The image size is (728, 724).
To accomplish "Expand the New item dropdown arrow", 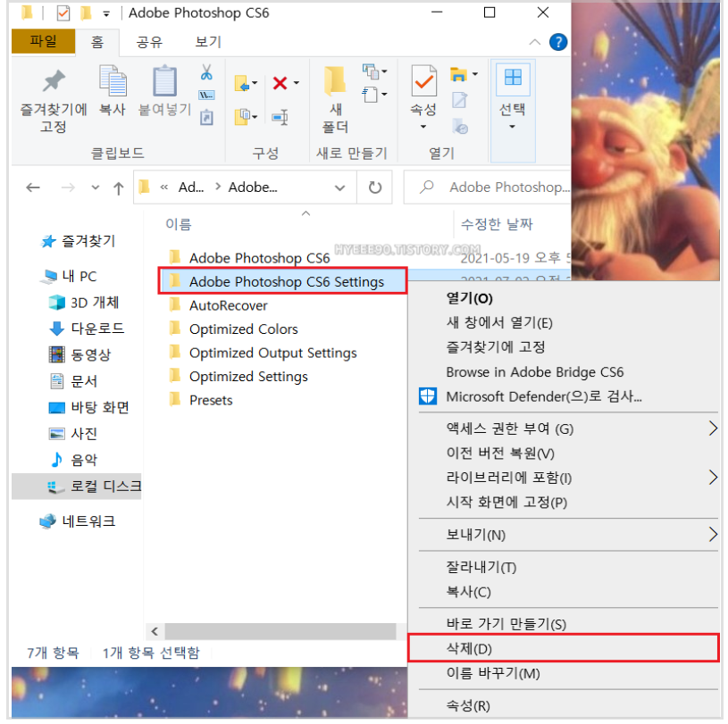I will click(384, 71).
